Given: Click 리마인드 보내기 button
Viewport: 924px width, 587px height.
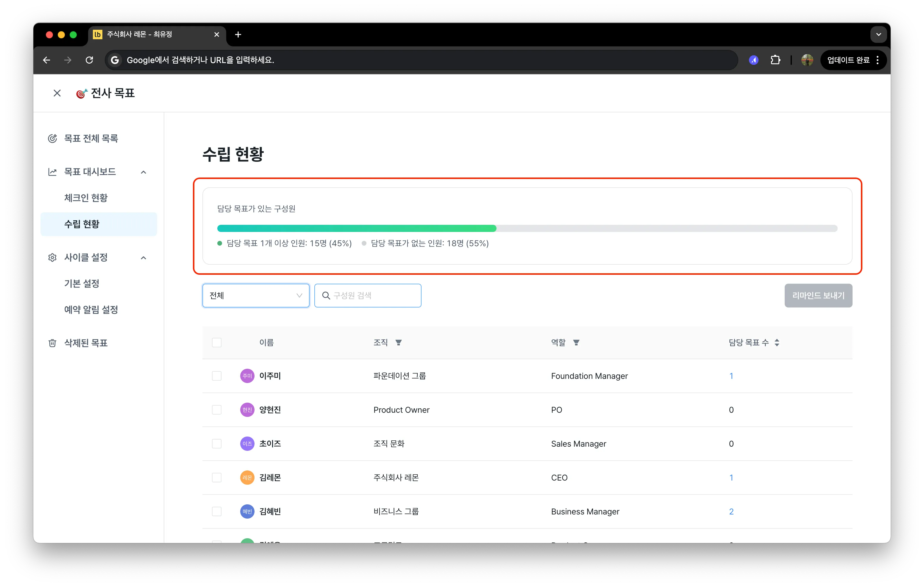Looking at the screenshot, I should pos(818,296).
